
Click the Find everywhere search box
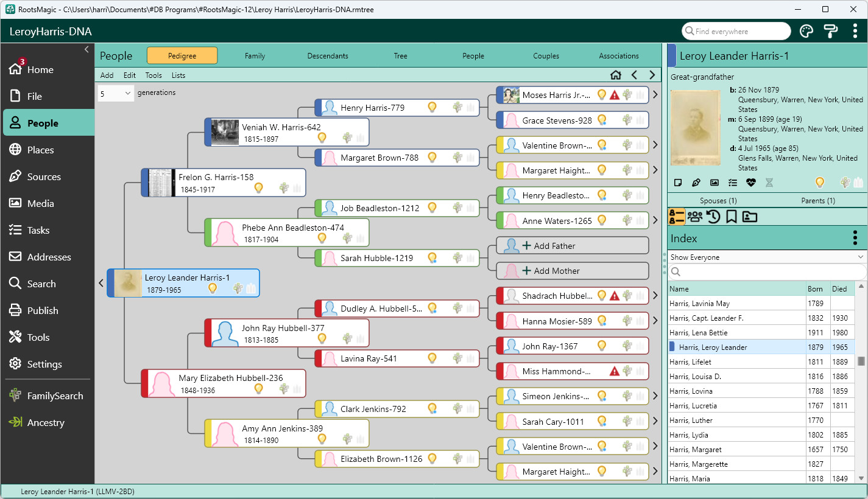click(736, 31)
